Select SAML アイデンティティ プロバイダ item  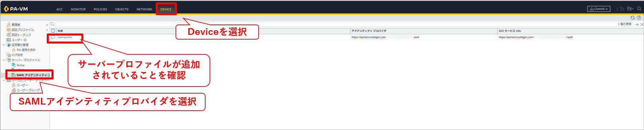point(33,75)
